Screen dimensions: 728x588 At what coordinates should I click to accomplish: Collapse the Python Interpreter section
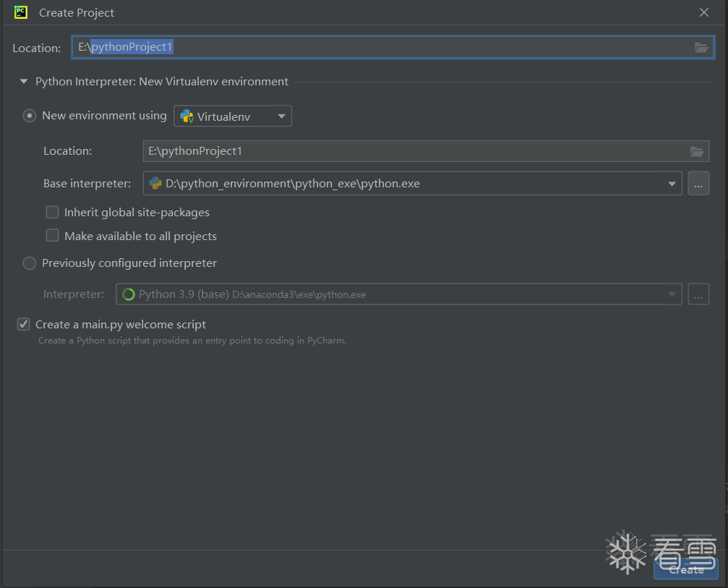(24, 82)
